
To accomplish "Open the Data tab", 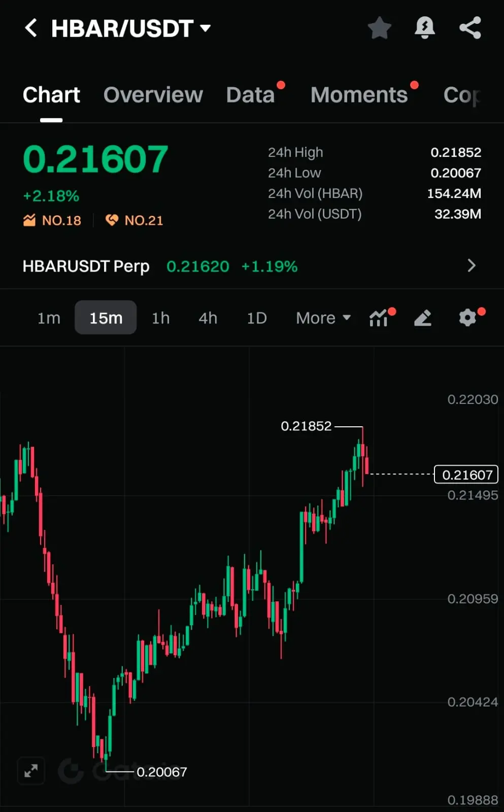I will tap(251, 95).
